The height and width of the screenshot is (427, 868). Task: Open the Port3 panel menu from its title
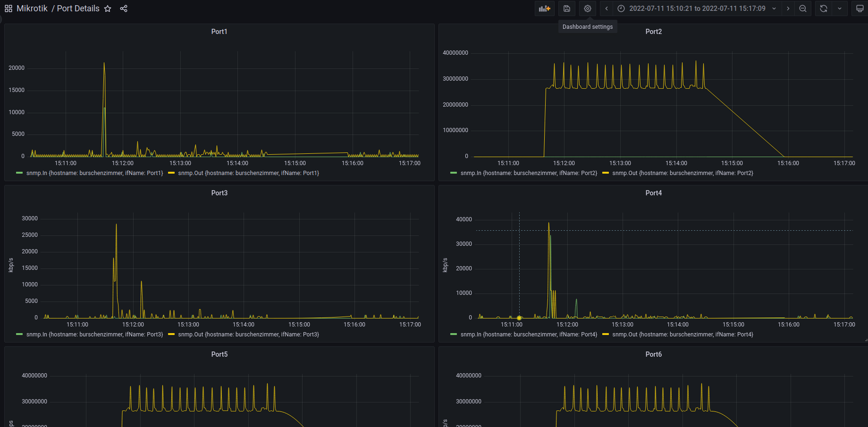[219, 193]
